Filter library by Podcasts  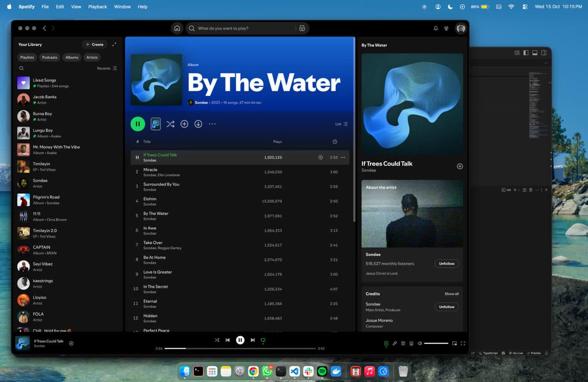coord(49,57)
